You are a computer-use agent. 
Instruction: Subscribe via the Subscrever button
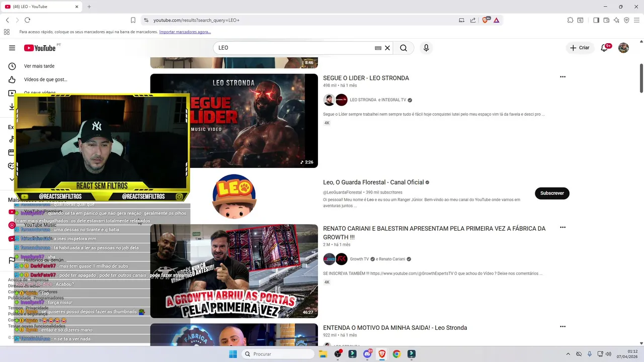point(552,193)
